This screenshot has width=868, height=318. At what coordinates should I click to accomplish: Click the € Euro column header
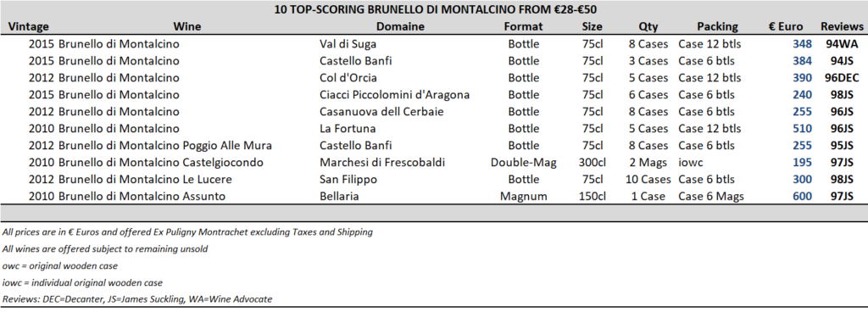pos(786,26)
